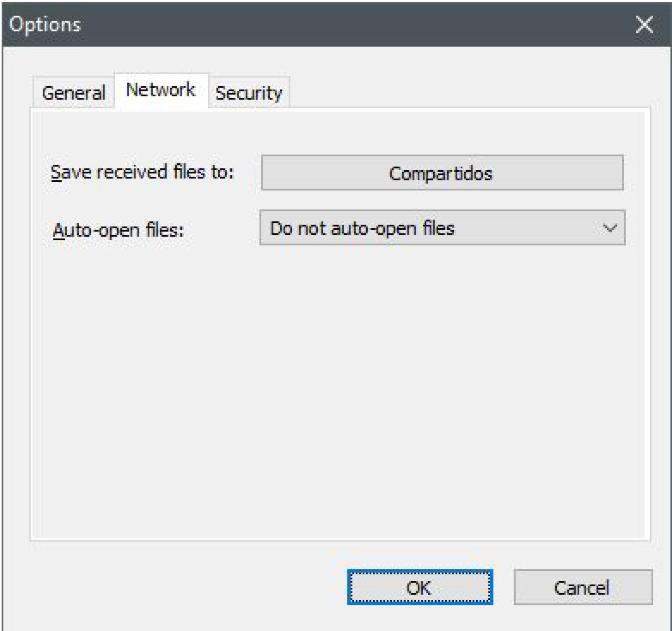Change the received files save folder
The height and width of the screenshot is (631, 672).
click(442, 173)
